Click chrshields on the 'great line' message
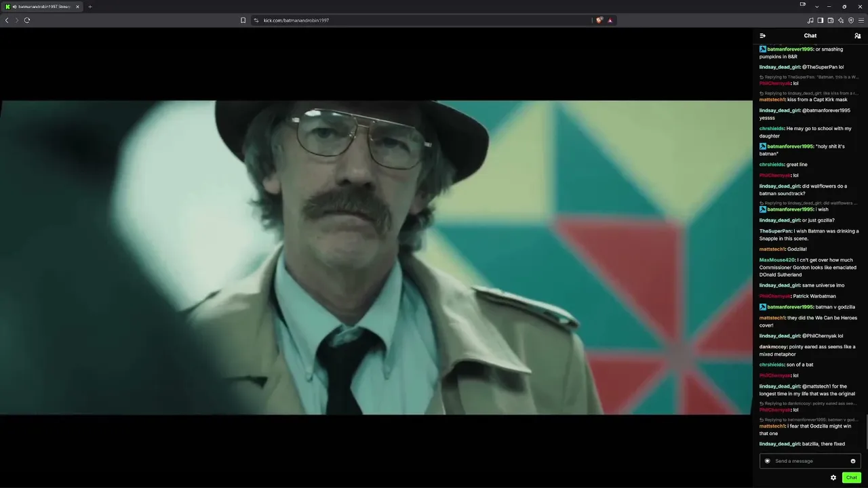 [x=772, y=165]
